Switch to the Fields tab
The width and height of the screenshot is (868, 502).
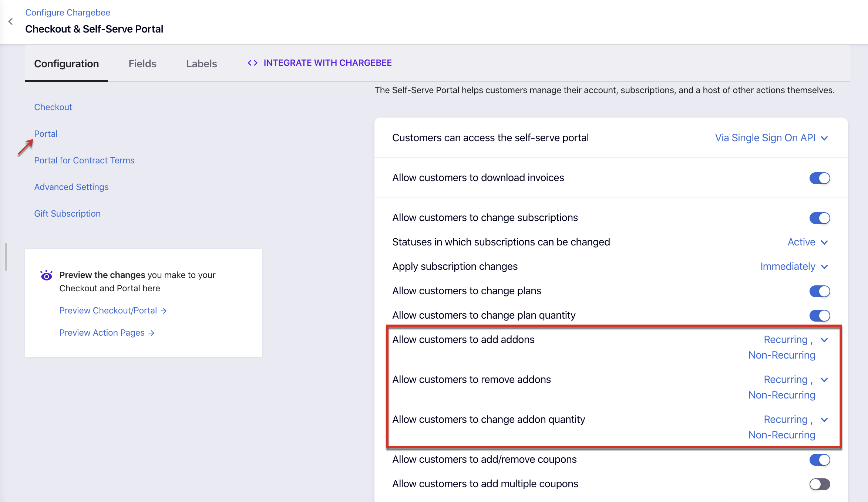point(142,64)
